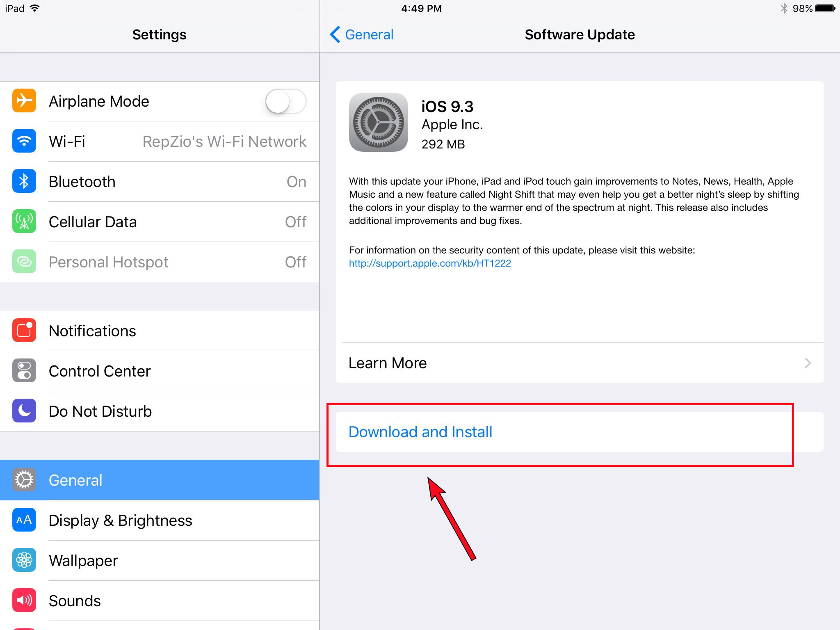The image size is (840, 630).
Task: Tap the purple Do Not Disturb moon icon
Action: pyautogui.click(x=24, y=411)
